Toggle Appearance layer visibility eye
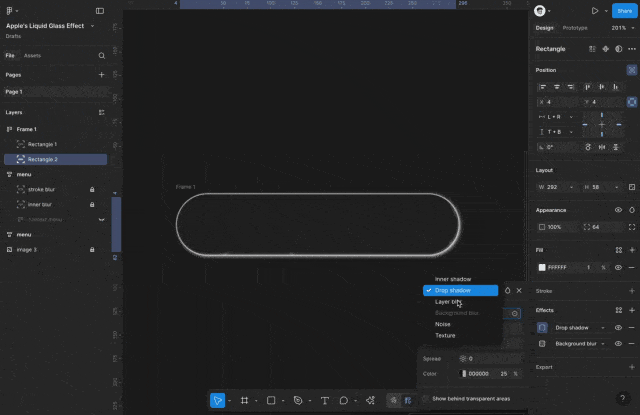Viewport: 640px width, 415px height. coord(618,210)
